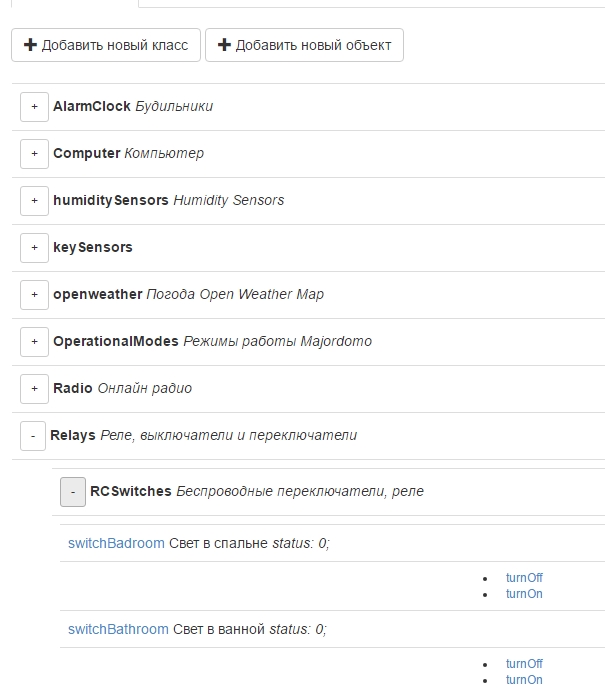
Task: Select the AlarmClock class name
Action: [x=92, y=106]
